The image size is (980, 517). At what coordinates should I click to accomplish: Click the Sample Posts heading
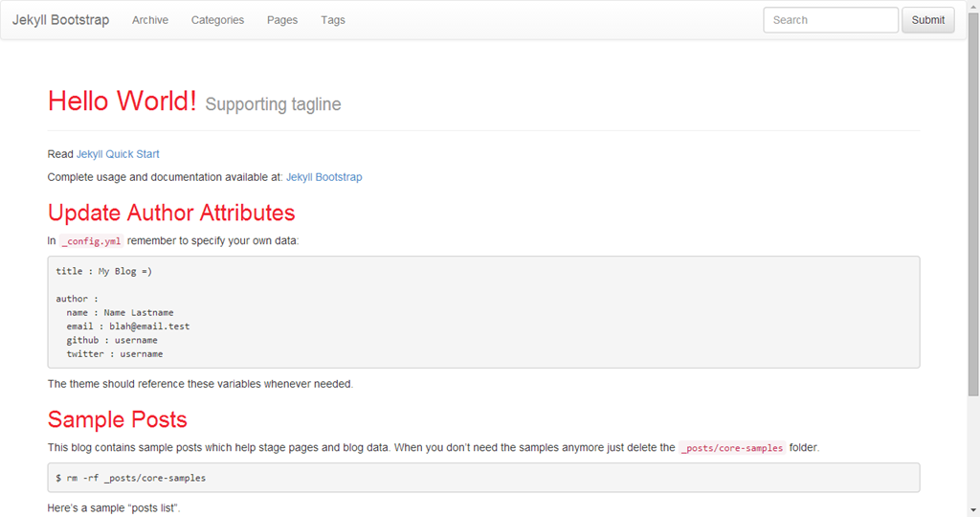(x=118, y=419)
